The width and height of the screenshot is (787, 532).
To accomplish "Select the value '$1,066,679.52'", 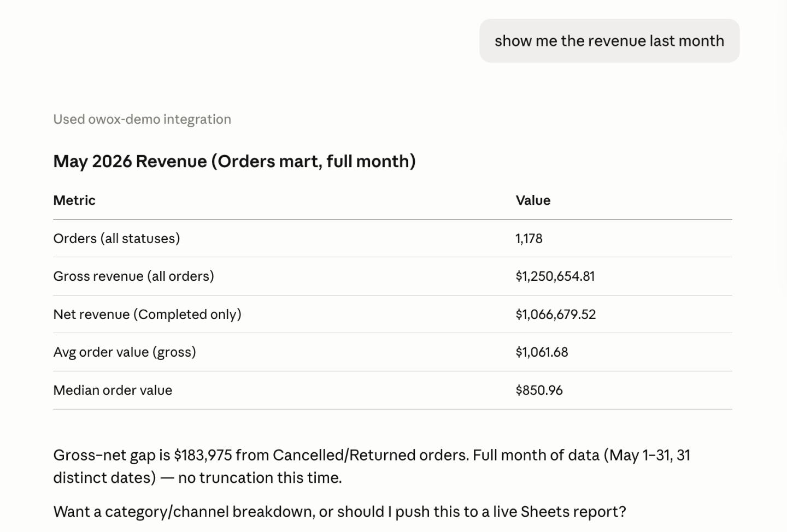I will click(x=556, y=315).
